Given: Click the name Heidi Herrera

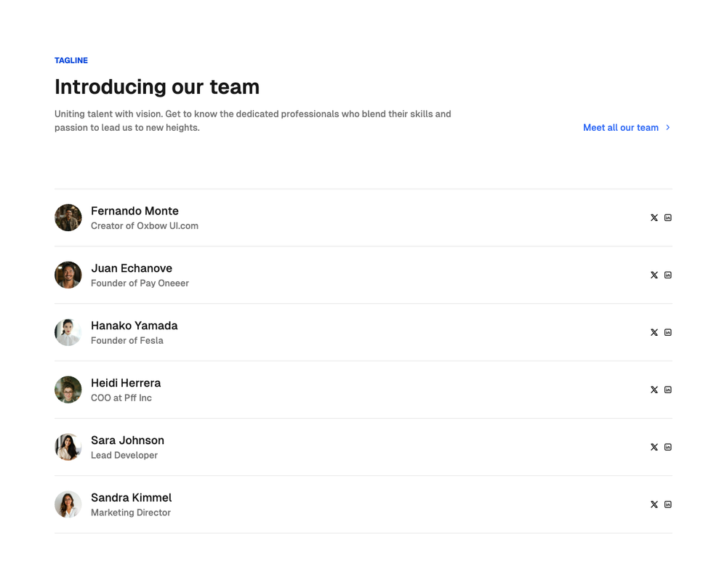Looking at the screenshot, I should point(126,383).
